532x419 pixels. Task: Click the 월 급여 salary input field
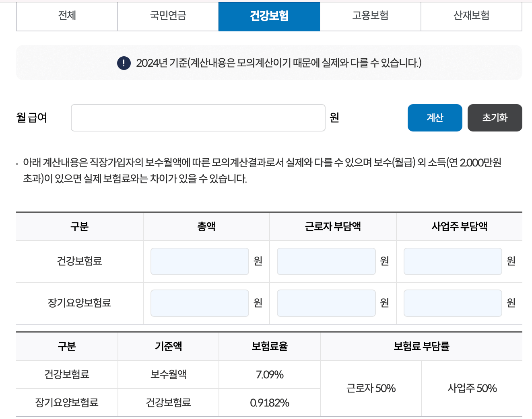[x=198, y=117]
